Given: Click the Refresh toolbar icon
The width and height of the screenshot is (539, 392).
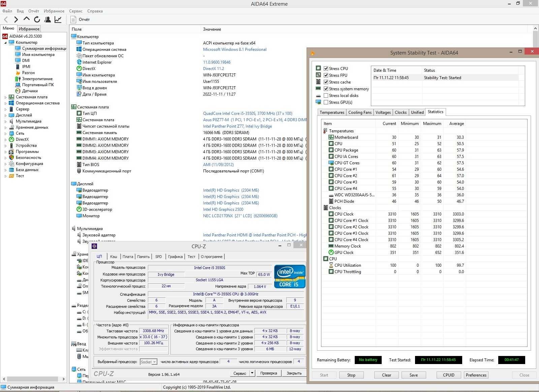Looking at the screenshot, I should 37,20.
